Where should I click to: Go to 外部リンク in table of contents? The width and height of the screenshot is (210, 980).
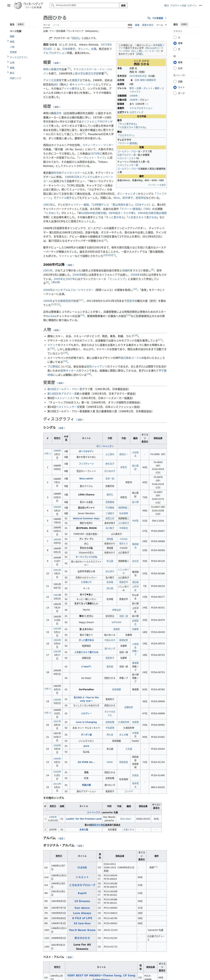pyautogui.click(x=16, y=78)
